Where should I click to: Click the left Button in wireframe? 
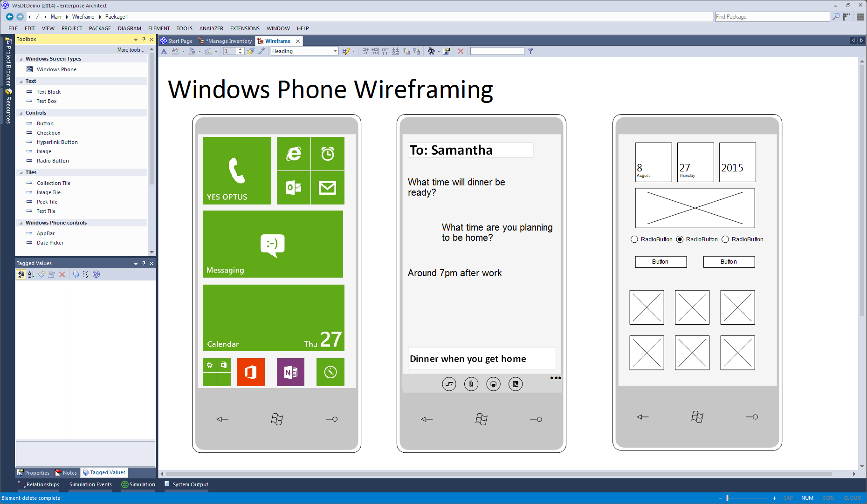pyautogui.click(x=661, y=262)
